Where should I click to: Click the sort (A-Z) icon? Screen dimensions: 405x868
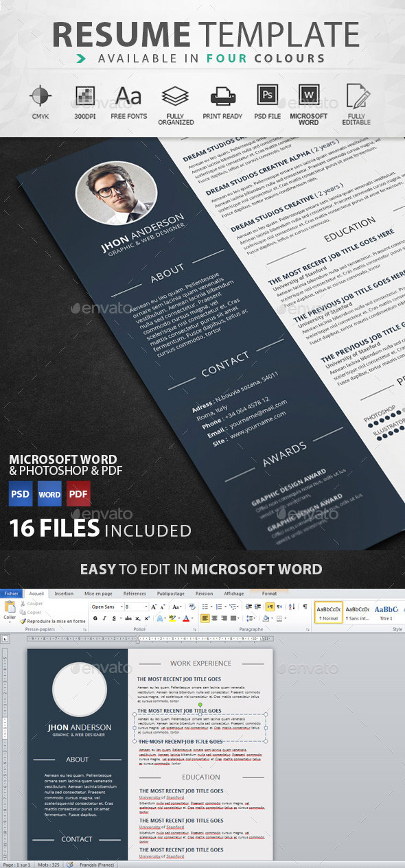point(292,607)
